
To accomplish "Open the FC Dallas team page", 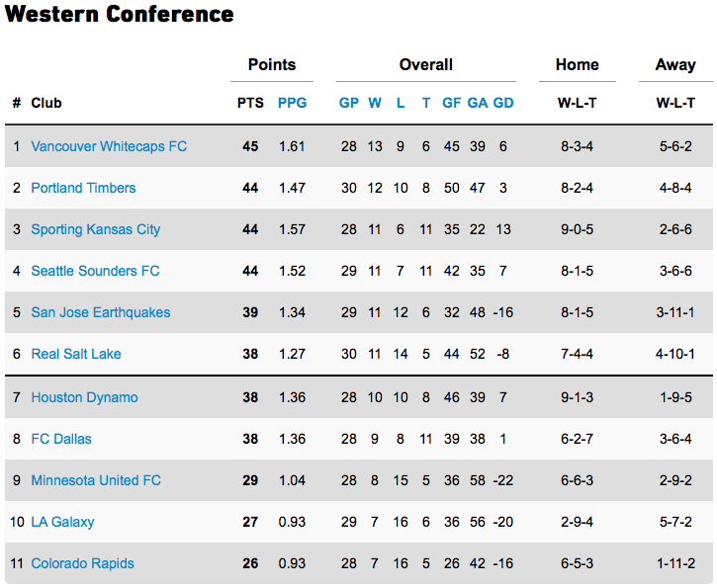I will pos(61,439).
